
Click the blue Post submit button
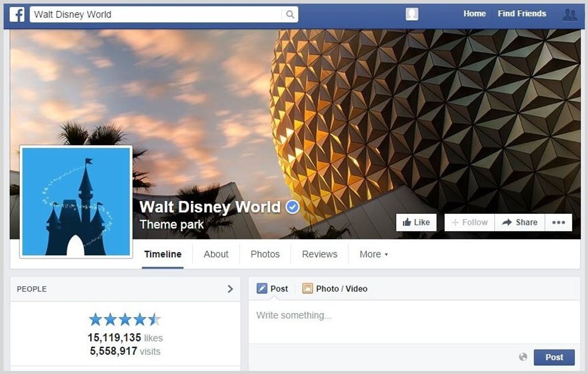(x=554, y=357)
